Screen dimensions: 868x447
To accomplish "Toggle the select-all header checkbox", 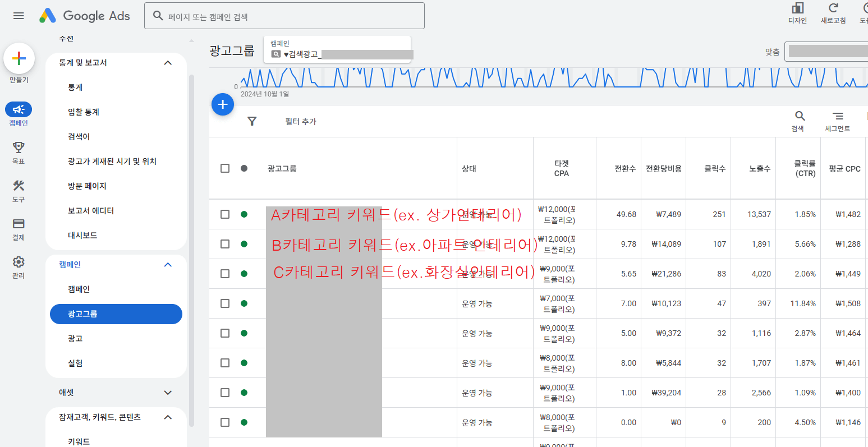I will pos(225,168).
